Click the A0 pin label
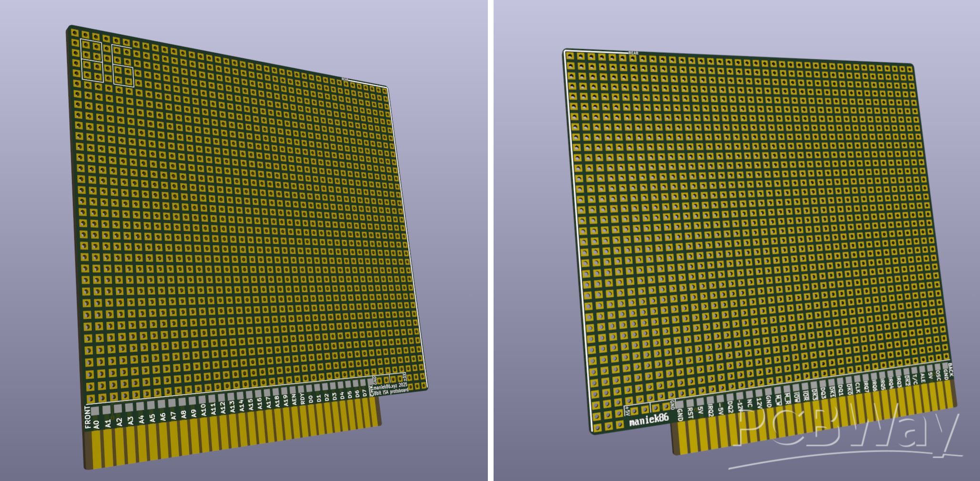980x481 pixels. pos(96,424)
